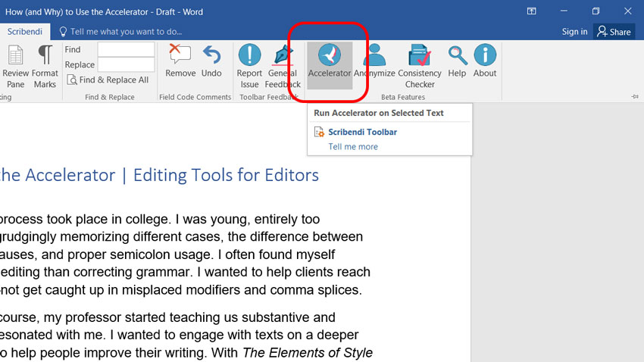Select the Scribendi ribbon tab
The width and height of the screenshot is (644, 362).
click(25, 32)
